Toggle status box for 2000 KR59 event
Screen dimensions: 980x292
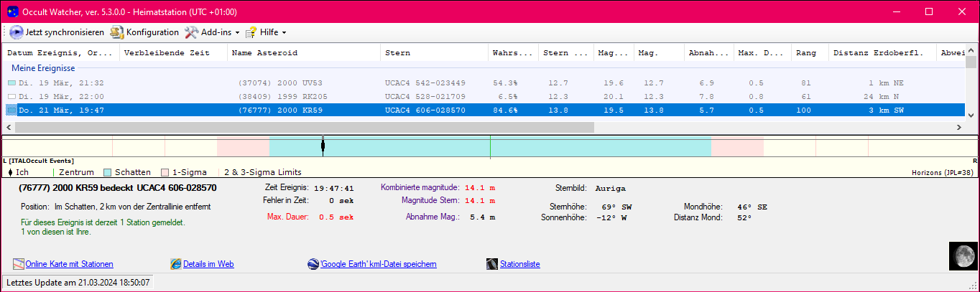point(11,110)
